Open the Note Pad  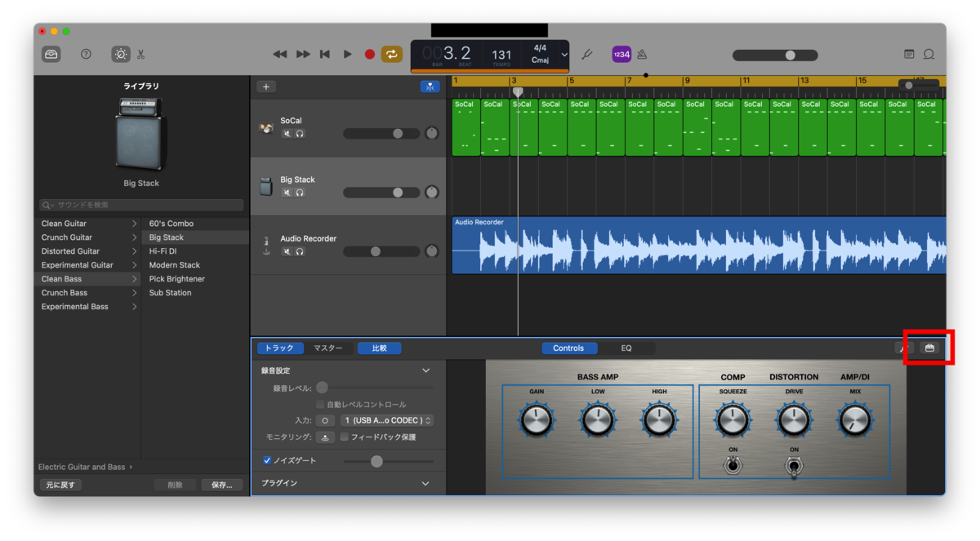click(909, 55)
